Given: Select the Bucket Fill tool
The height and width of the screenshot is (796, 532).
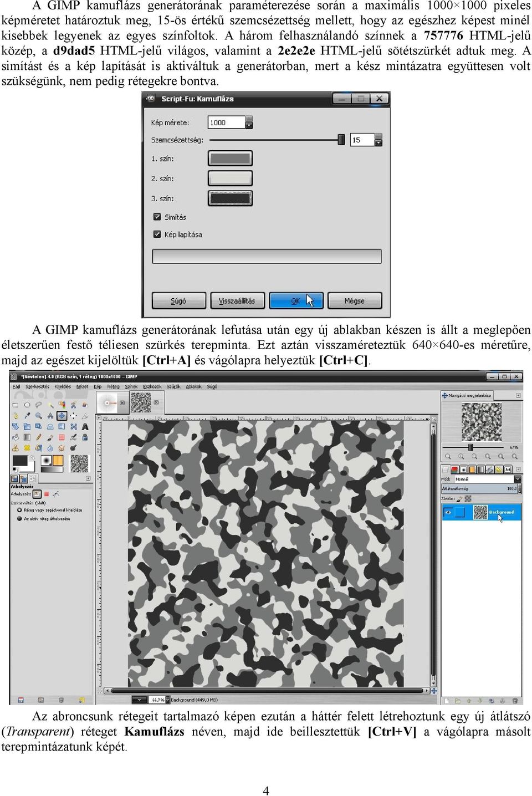Looking at the screenshot, I should click(16, 437).
